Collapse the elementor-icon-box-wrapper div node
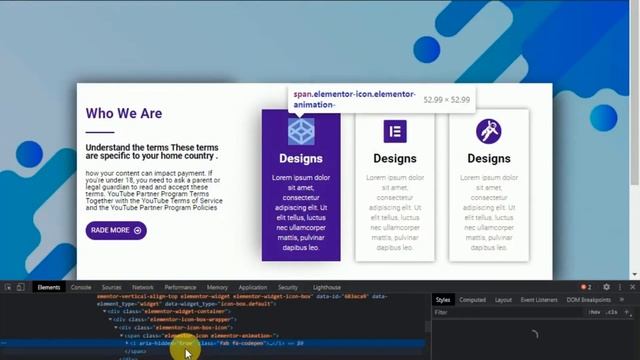Image resolution: width=640 pixels, height=360 pixels. (x=110, y=320)
